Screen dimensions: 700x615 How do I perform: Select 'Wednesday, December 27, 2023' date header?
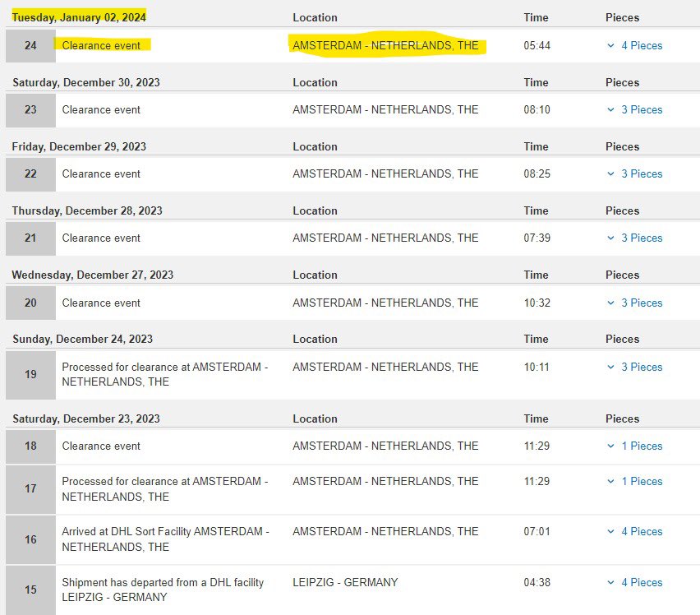[x=92, y=275]
